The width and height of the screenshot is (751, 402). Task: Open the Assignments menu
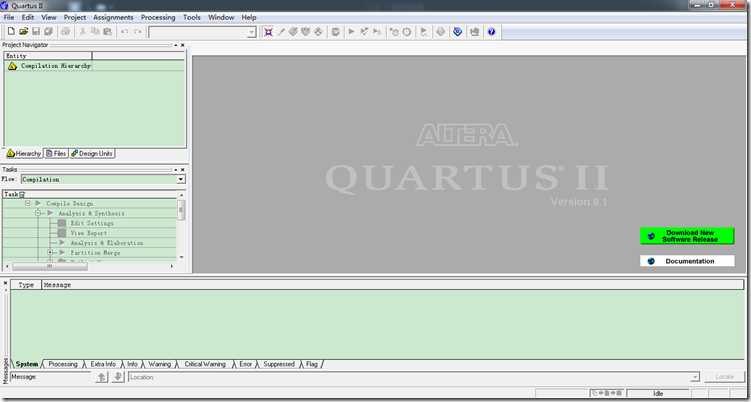(x=114, y=17)
